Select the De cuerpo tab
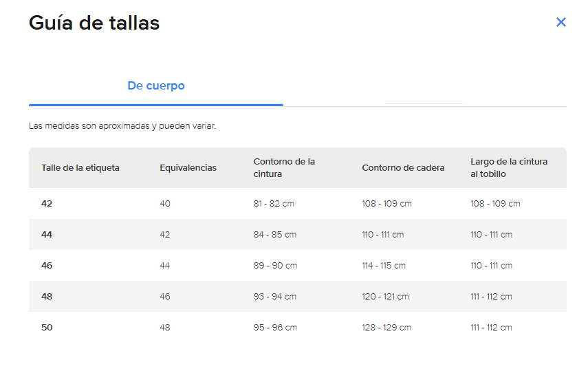Image resolution: width=588 pixels, height=378 pixels. [x=156, y=86]
